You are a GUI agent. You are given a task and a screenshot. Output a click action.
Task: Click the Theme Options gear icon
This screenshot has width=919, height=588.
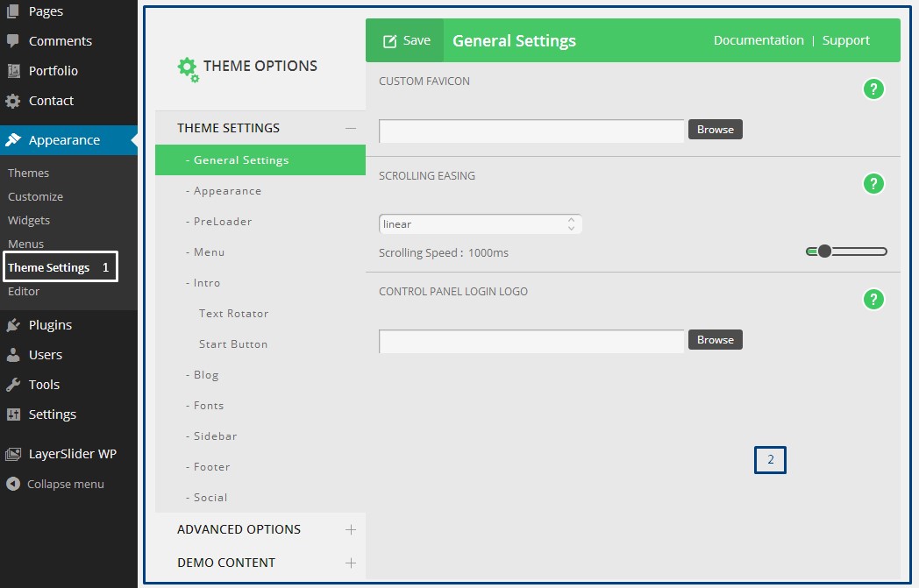tap(187, 68)
